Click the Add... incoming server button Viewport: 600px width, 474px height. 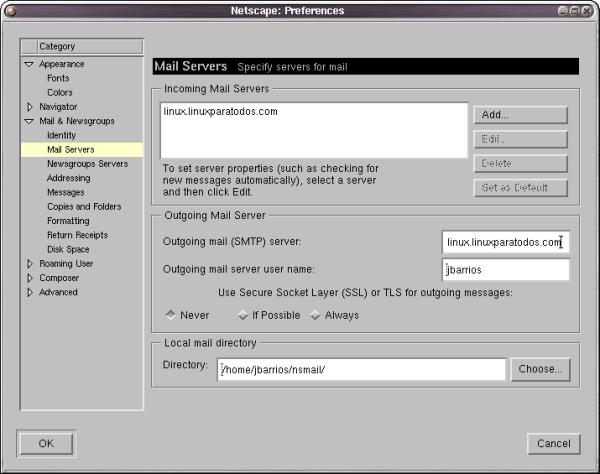520,115
